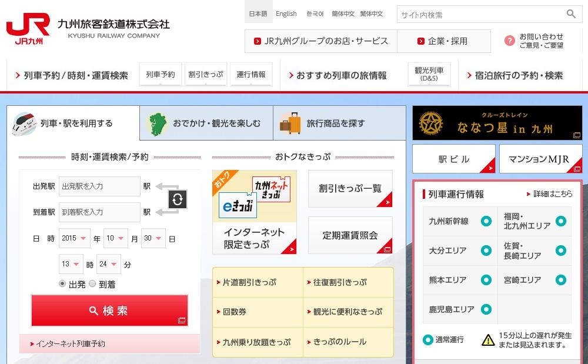The width and height of the screenshot is (588, 364).
Task: Click the green Kyushu map icon
Action: tap(158, 124)
